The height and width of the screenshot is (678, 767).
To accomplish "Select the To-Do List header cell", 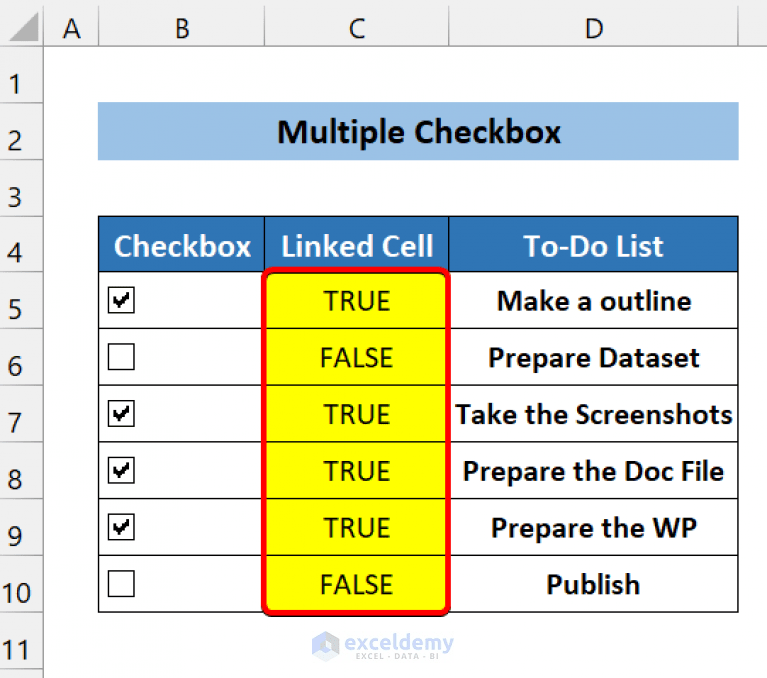I will pos(593,244).
